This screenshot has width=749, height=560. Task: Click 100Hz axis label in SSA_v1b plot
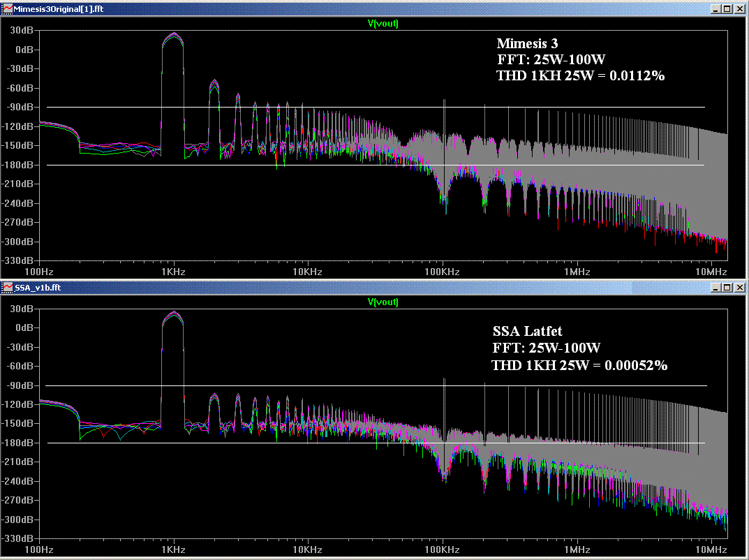[x=38, y=550]
